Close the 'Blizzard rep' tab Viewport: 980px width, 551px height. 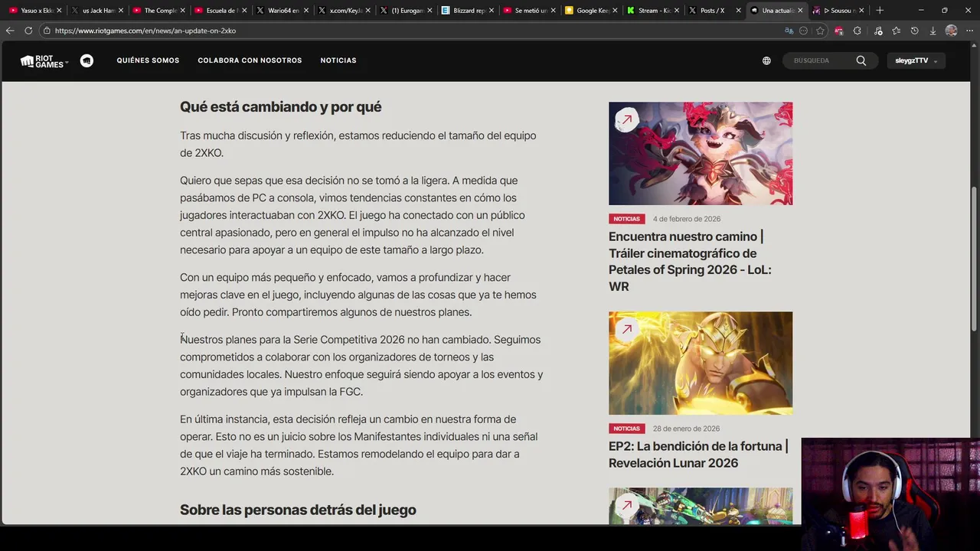[492, 11]
